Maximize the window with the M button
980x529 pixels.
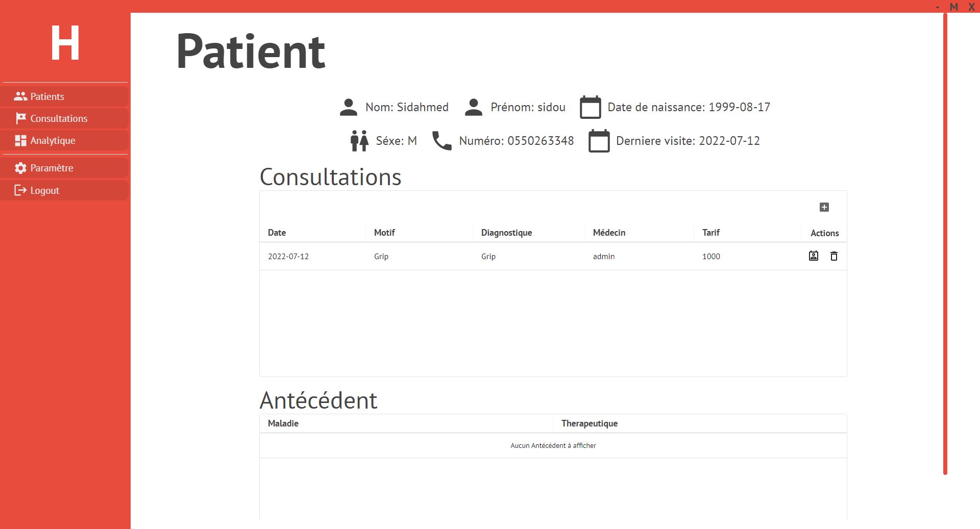click(953, 7)
